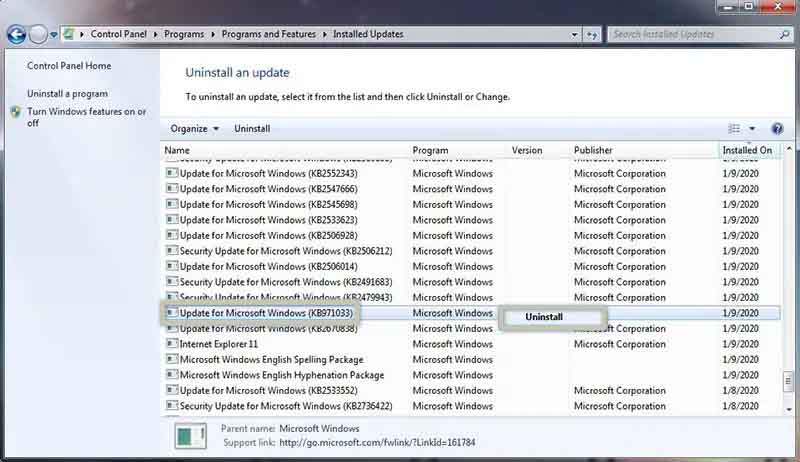Image resolution: width=800 pixels, height=462 pixels.
Task: Expand arrow after Control Panel breadcrumb
Action: click(156, 35)
